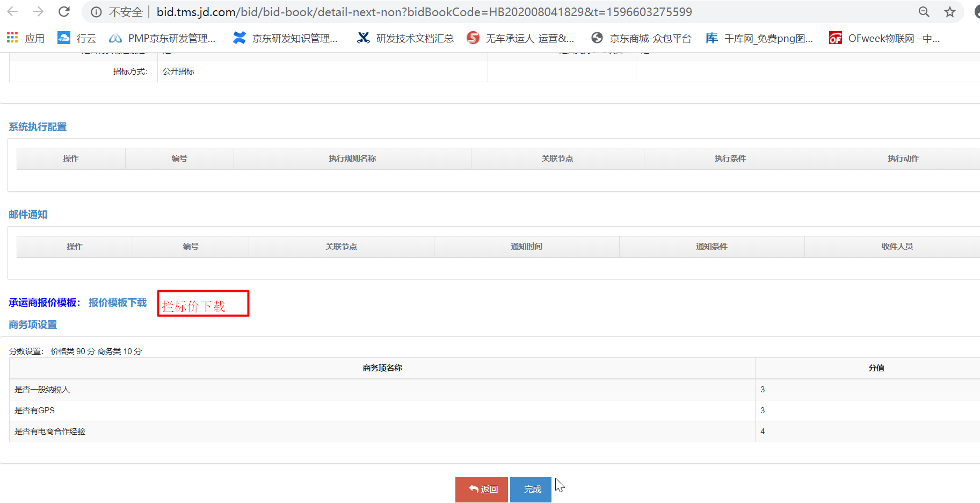980x503 pixels.
Task: Open the OFweek物联网 bookmark
Action: 884,38
